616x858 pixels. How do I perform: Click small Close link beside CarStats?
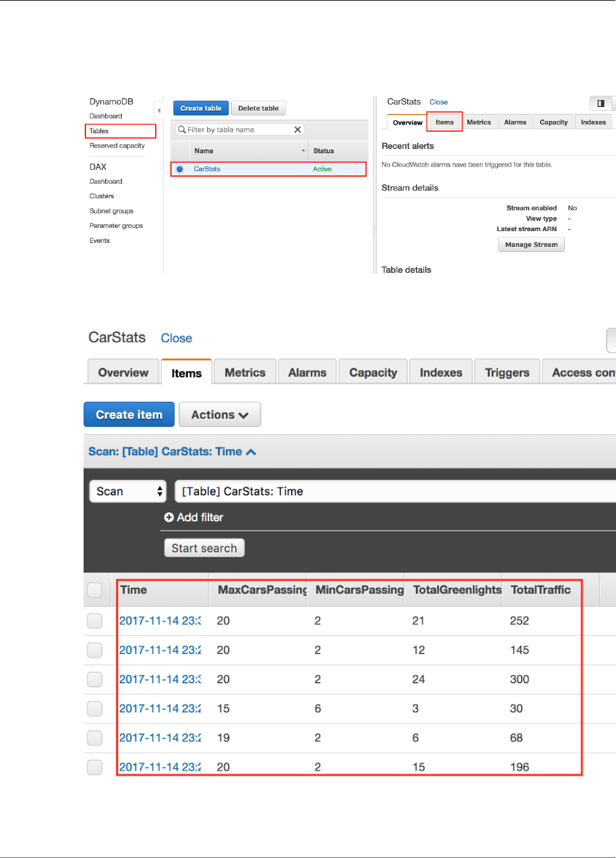pyautogui.click(x=439, y=102)
